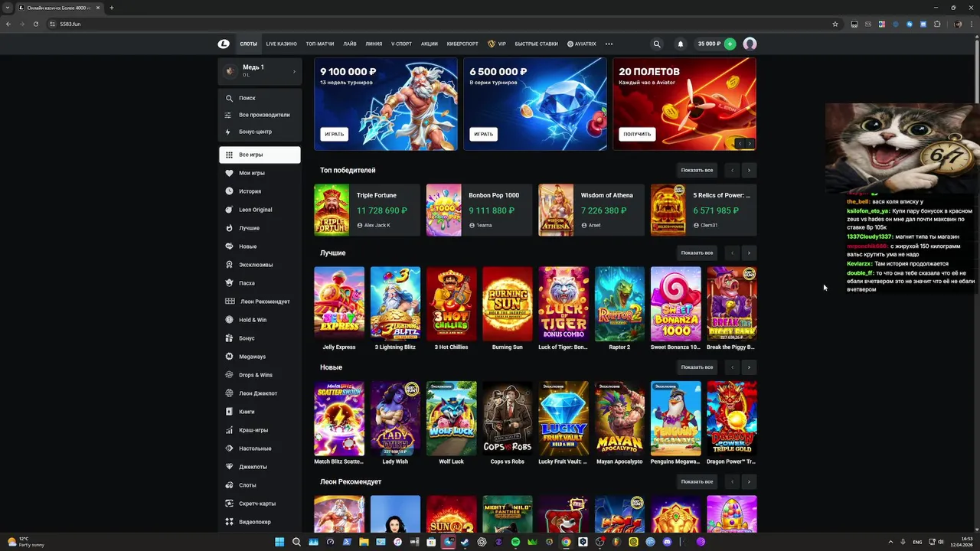Viewport: 980px width, 551px height.
Task: Select Скретч-карты category
Action: (x=260, y=504)
